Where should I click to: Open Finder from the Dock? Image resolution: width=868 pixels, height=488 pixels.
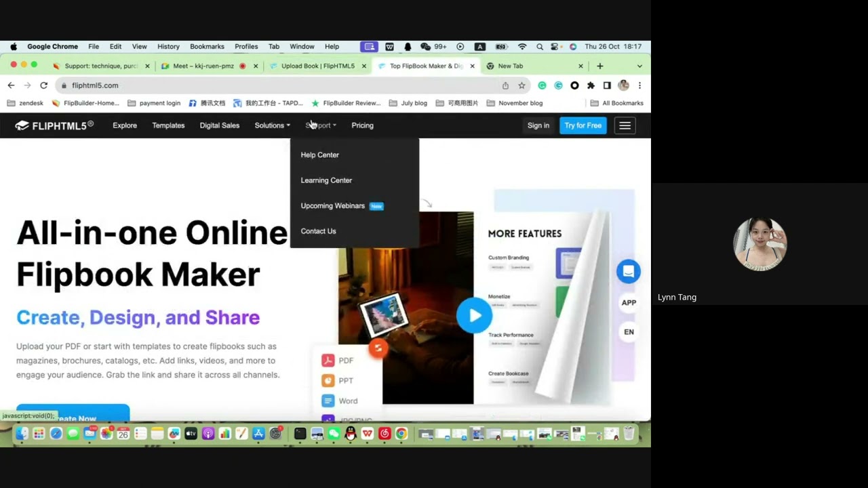[22, 434]
